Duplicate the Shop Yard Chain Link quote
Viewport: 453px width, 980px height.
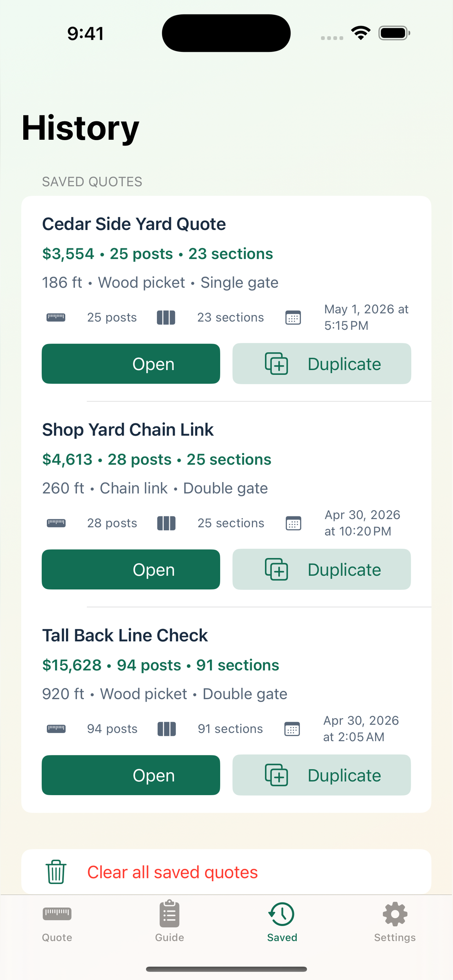coord(322,569)
